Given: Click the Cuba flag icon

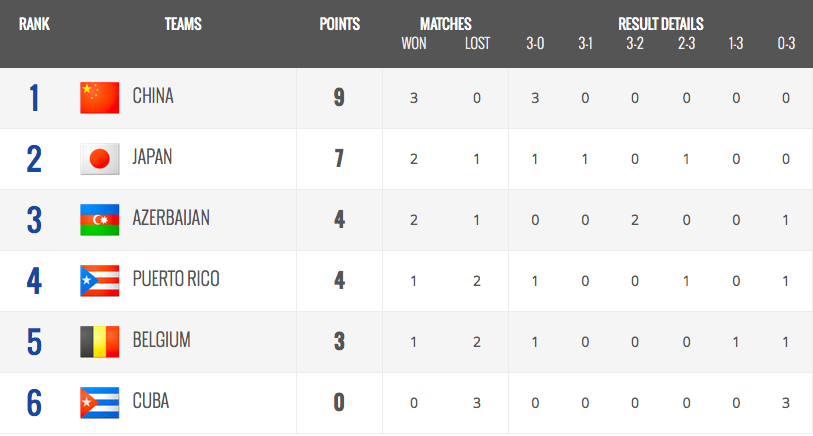Looking at the screenshot, I should pos(100,403).
